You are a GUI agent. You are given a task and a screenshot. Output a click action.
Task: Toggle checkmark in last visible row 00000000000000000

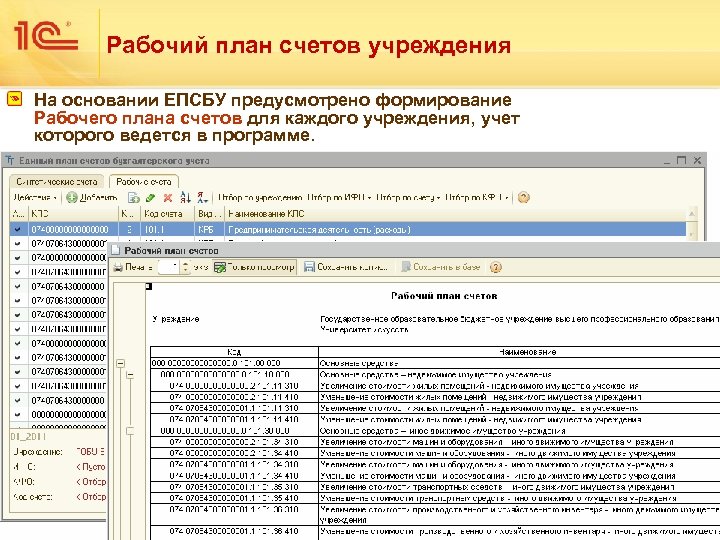pyautogui.click(x=18, y=415)
